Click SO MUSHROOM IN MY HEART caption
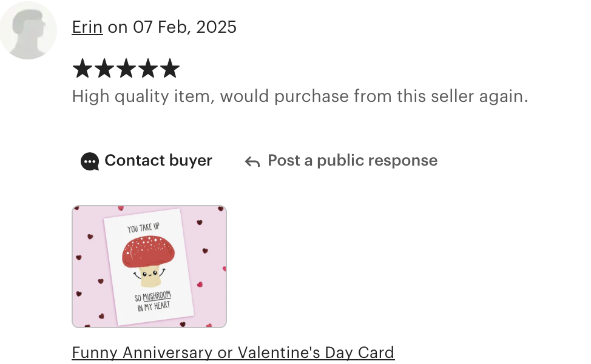This screenshot has height=364, width=591. pos(153,301)
